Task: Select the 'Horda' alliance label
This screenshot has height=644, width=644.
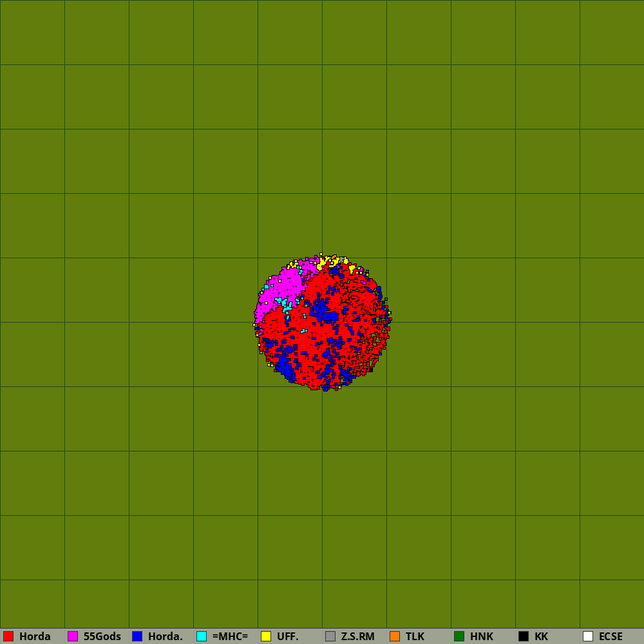Action: [x=35, y=637]
